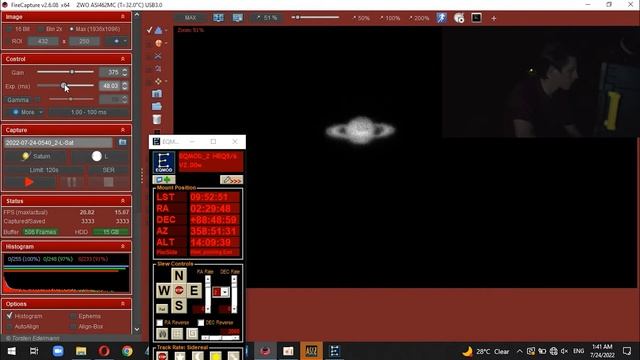This screenshot has width=640, height=360.
Task: Click the 51 % zoom button
Action: tap(267, 18)
